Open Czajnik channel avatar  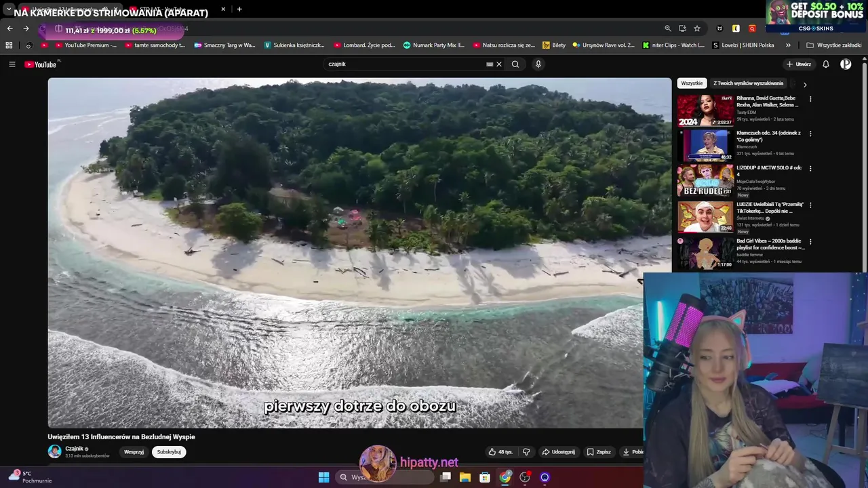point(54,451)
